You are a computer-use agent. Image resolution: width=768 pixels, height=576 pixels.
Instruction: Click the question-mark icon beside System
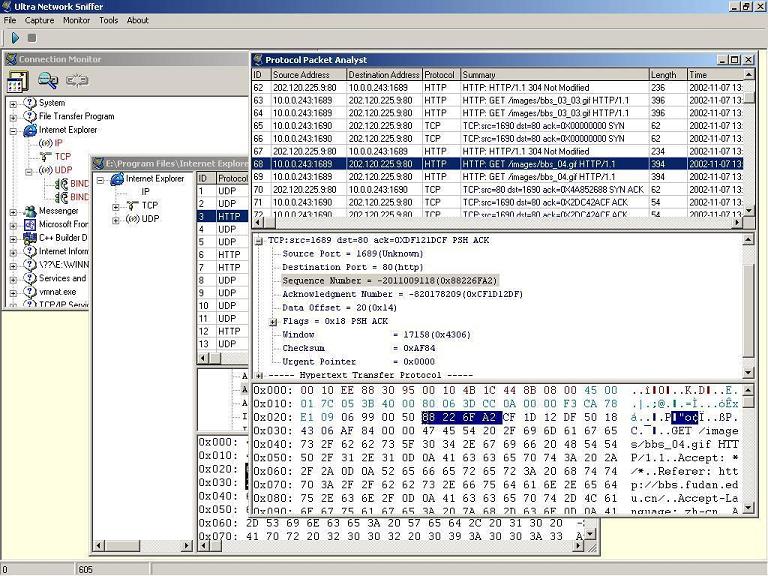pos(30,102)
